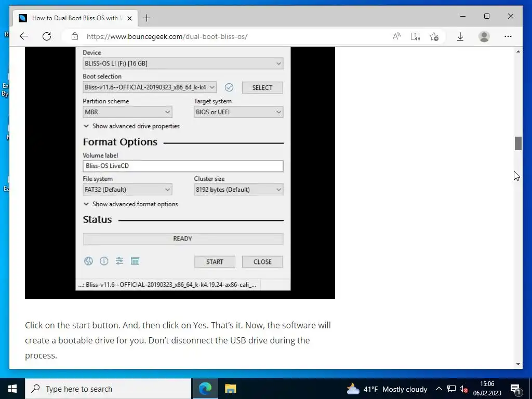Open the clock showing 15:06
This screenshot has height=399, width=532.
[x=487, y=389]
